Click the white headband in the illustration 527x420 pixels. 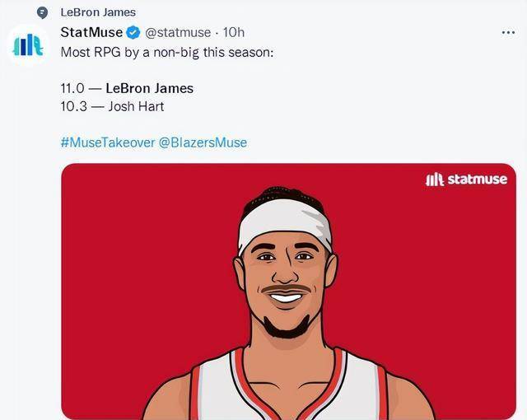pos(285,224)
